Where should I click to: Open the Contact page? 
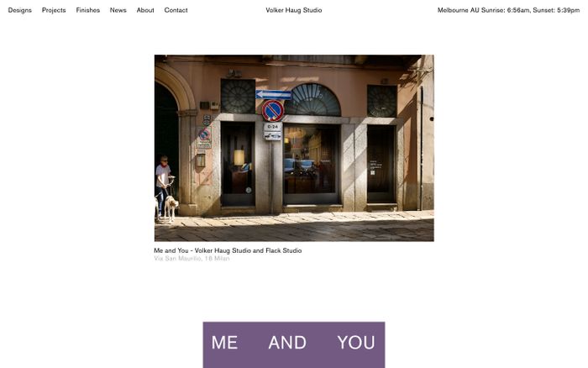pyautogui.click(x=176, y=10)
